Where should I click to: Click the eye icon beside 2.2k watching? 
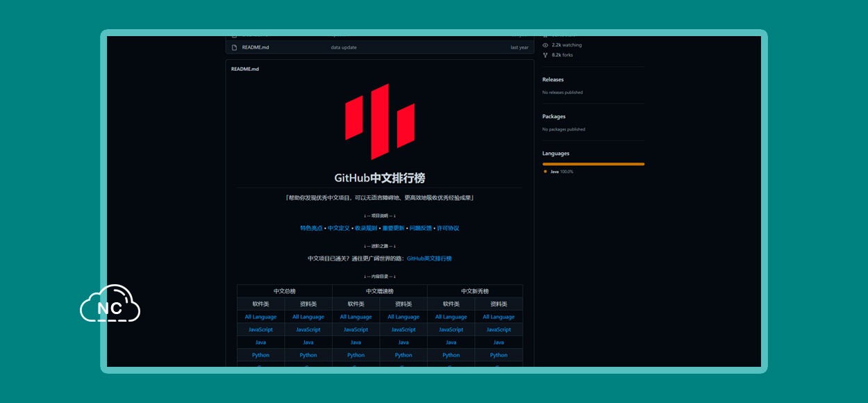(545, 45)
